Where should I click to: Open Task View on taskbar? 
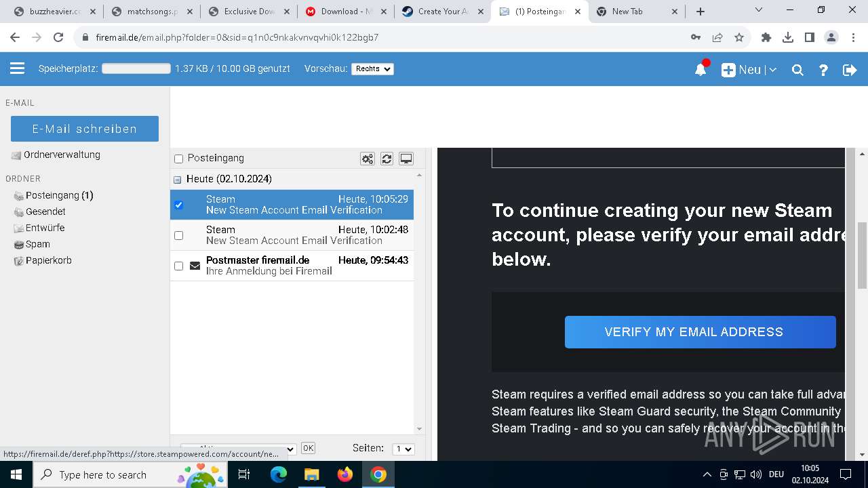pos(245,474)
